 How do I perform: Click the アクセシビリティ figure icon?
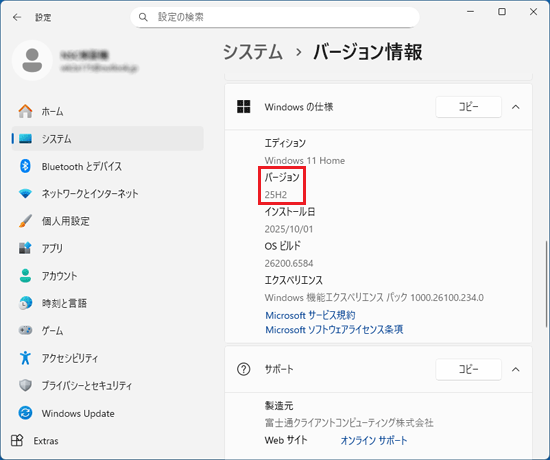point(25,358)
